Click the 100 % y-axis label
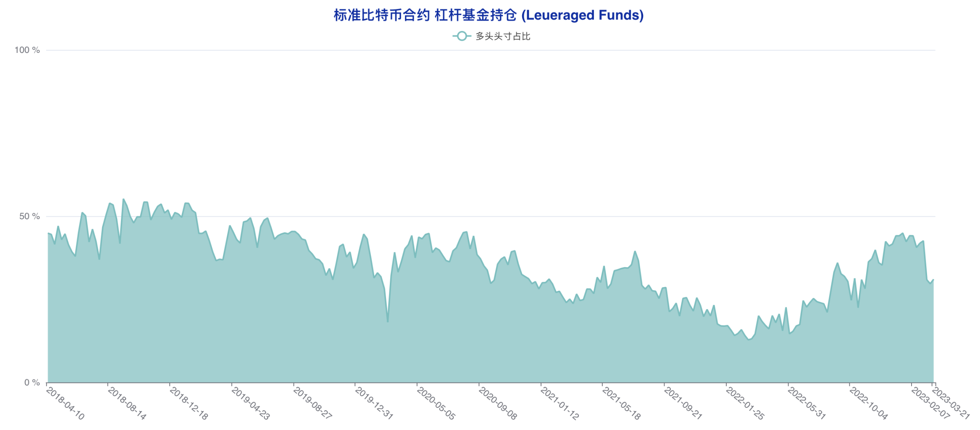The image size is (980, 430). (27, 50)
